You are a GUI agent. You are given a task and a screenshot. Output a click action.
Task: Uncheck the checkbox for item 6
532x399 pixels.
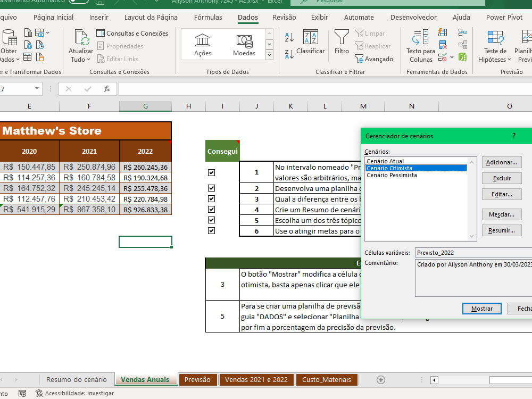pyautogui.click(x=211, y=230)
